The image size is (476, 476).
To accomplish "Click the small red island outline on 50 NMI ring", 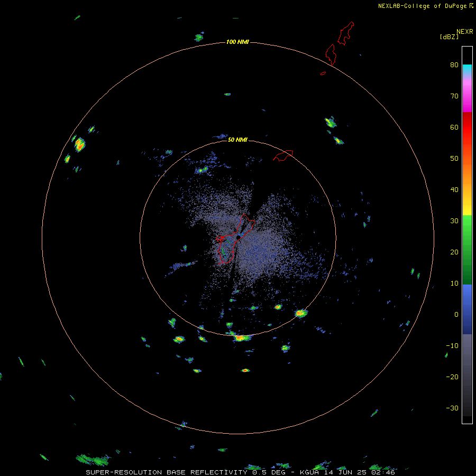I will pyautogui.click(x=283, y=155).
